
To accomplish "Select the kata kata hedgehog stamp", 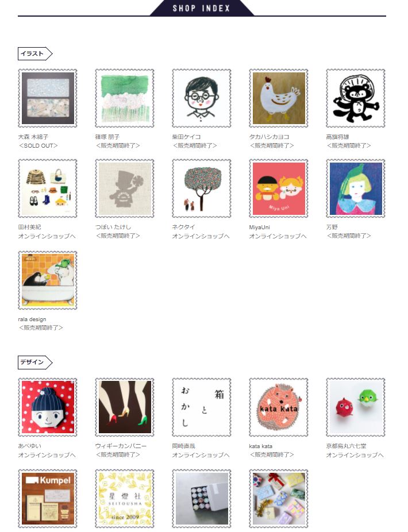I will (279, 407).
